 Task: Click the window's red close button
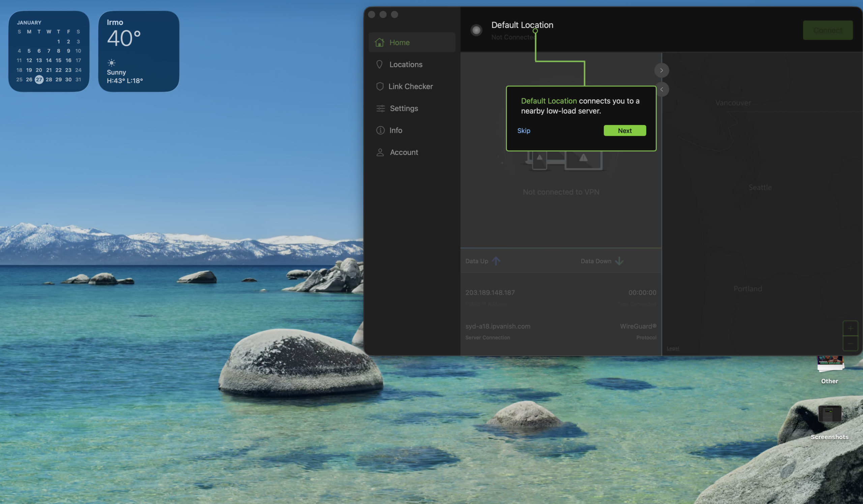[x=371, y=14]
